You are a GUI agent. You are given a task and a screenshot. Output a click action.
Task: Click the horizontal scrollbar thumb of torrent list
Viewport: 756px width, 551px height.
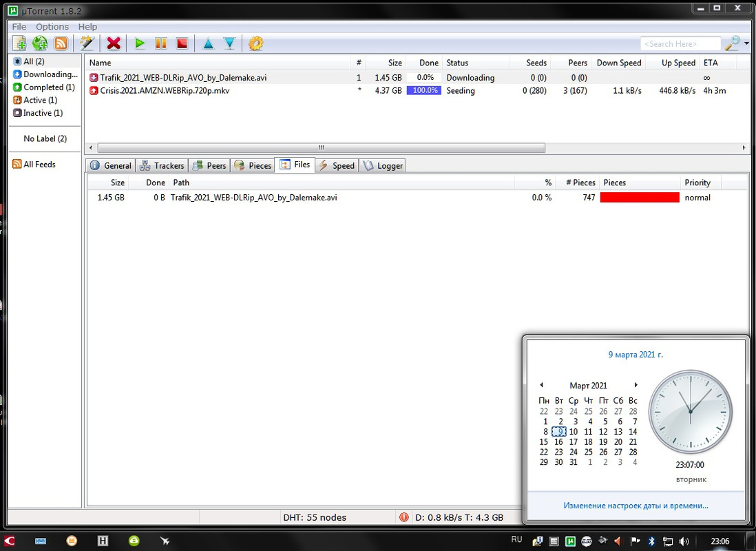321,147
